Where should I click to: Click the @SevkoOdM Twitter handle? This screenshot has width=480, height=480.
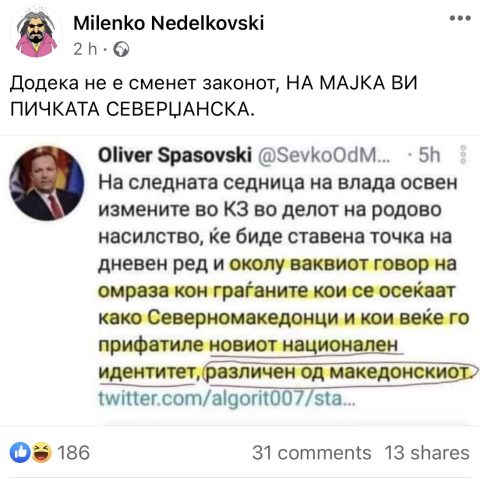[x=324, y=155]
